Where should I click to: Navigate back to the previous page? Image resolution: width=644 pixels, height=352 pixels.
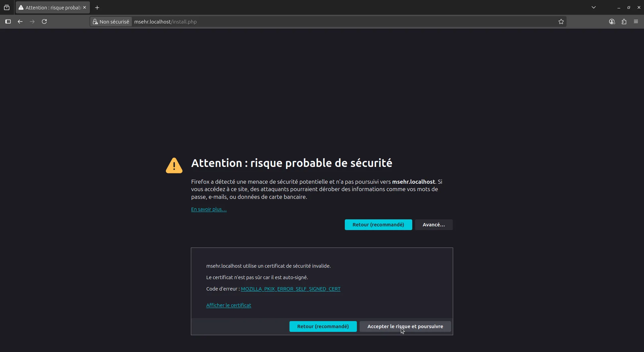[x=20, y=21]
